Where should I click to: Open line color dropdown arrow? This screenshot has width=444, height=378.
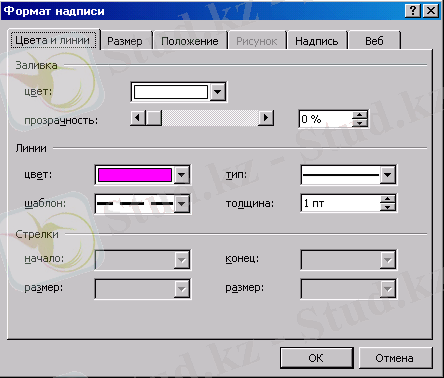[182, 174]
